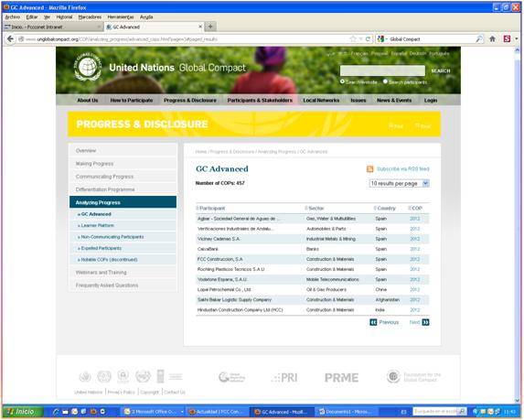Open the PRI footer logo

tap(284, 378)
